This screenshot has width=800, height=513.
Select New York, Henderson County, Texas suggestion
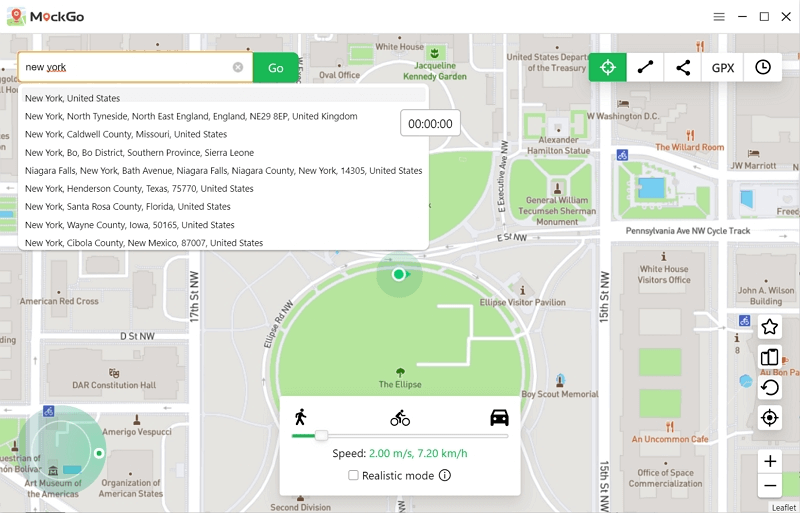[139, 189]
